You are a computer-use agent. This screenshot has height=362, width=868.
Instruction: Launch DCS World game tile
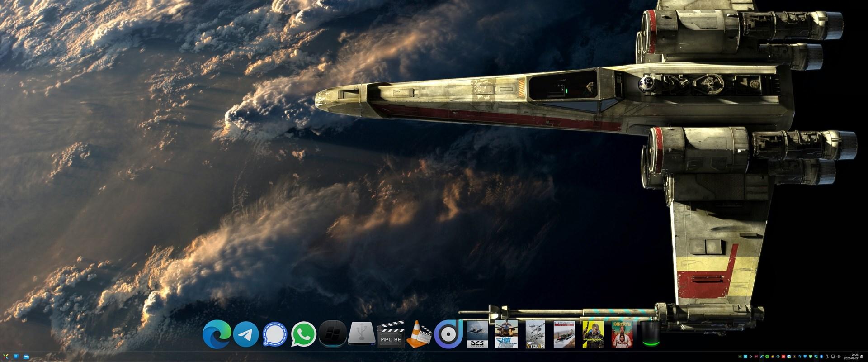click(x=477, y=335)
